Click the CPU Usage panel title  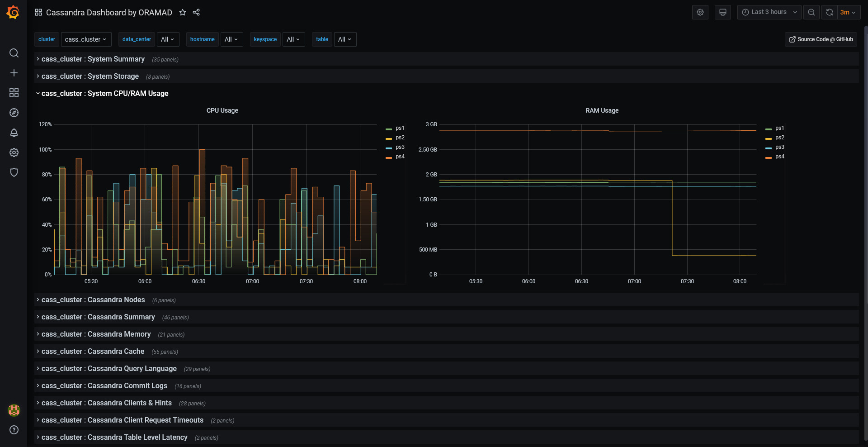tap(222, 110)
